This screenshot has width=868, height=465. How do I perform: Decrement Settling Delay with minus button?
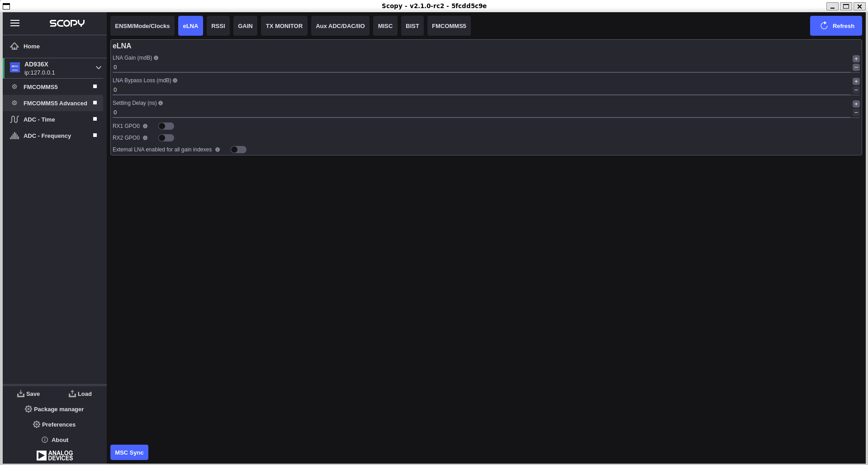click(x=856, y=113)
